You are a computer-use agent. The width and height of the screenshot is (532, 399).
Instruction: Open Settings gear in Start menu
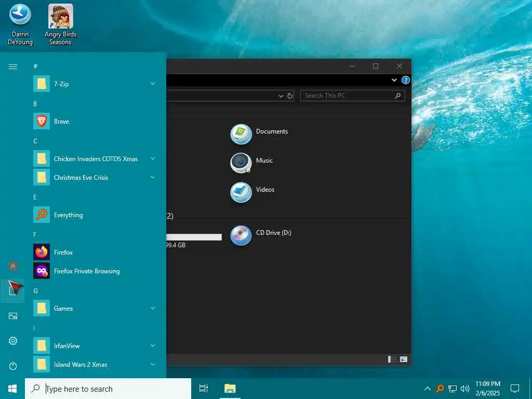(x=13, y=341)
